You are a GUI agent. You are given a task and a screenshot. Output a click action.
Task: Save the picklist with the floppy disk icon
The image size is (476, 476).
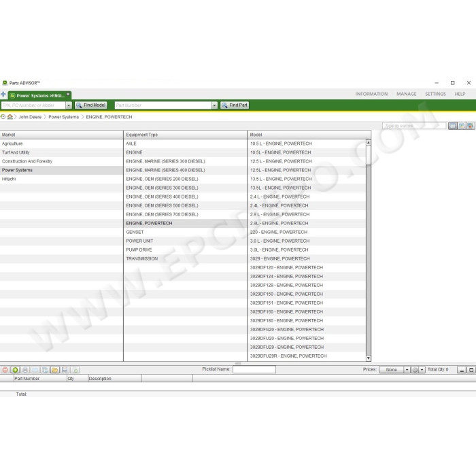point(65,370)
